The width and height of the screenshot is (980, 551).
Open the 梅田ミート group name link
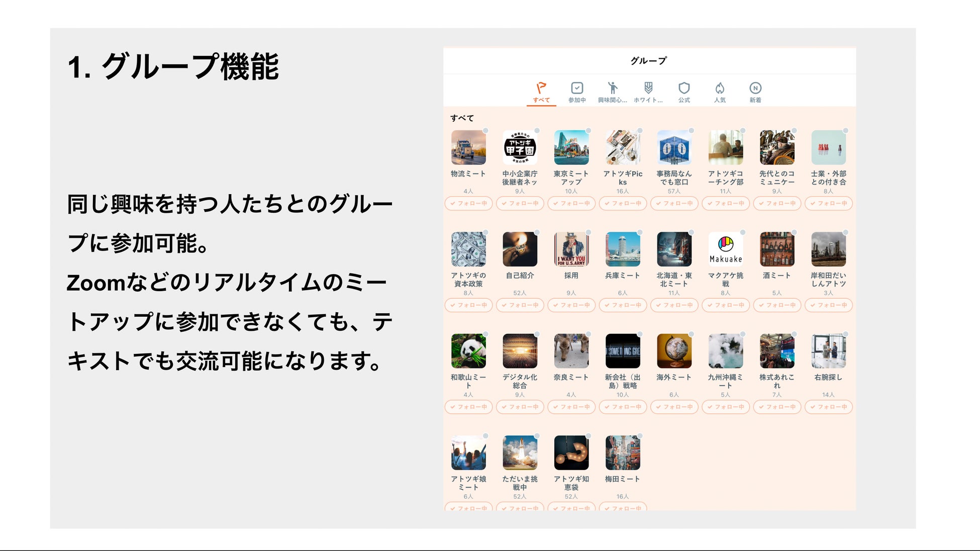coord(622,479)
